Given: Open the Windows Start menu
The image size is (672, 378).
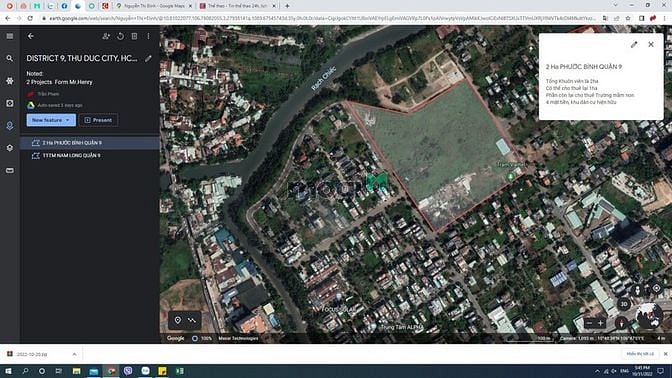Looking at the screenshot, I should [8, 371].
